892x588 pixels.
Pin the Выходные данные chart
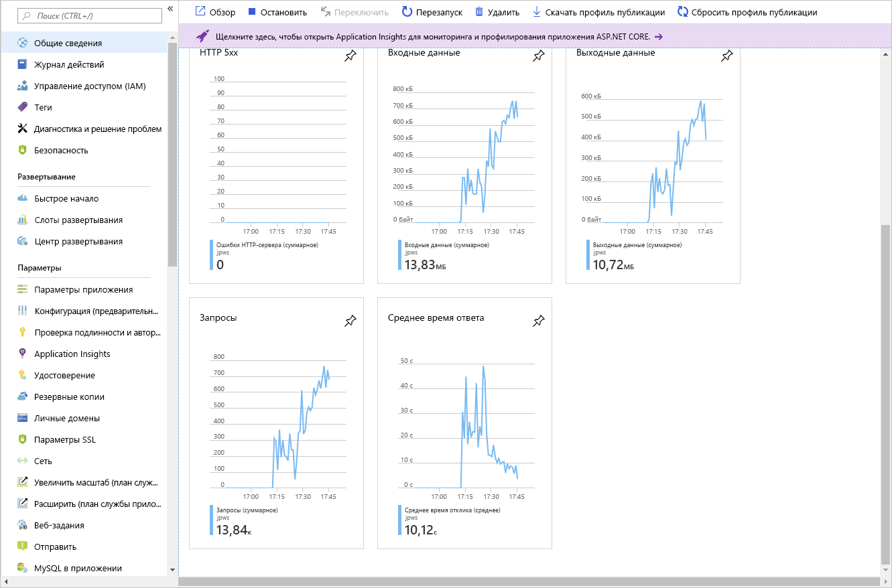coord(726,57)
